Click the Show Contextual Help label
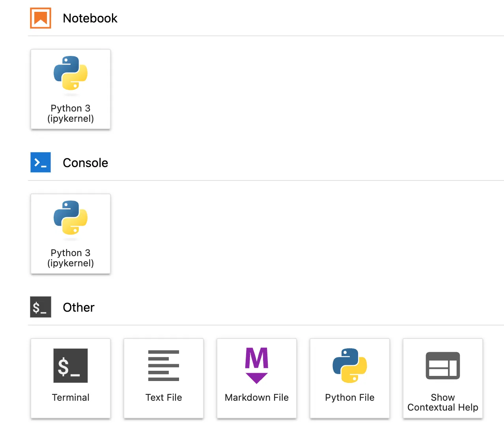Viewport: 504px width, 435px height. click(443, 402)
